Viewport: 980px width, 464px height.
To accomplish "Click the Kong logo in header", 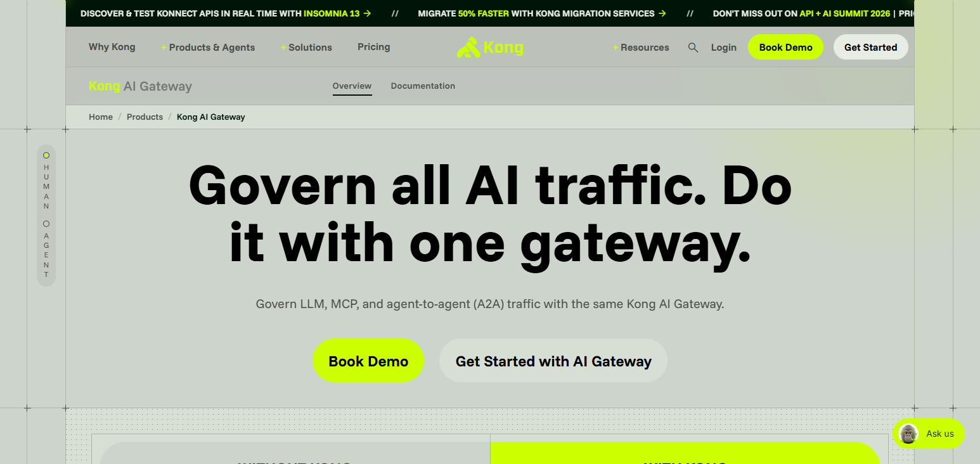I will [x=490, y=48].
